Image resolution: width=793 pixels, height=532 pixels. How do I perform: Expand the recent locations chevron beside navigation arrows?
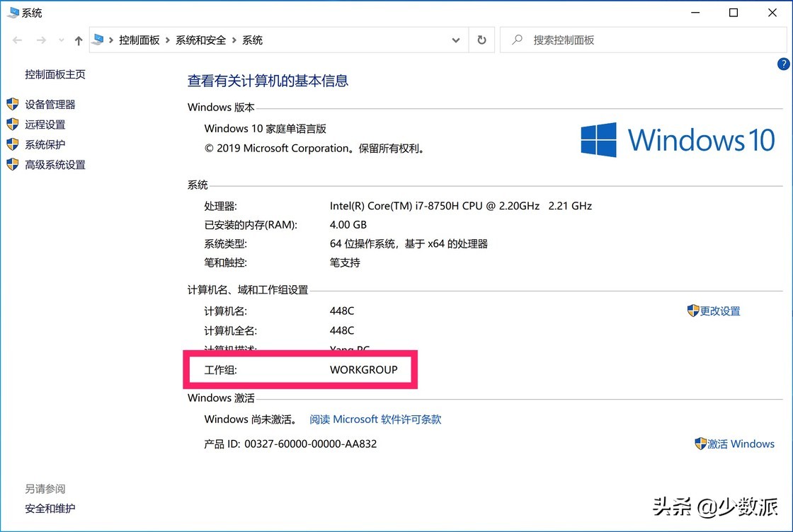[60, 40]
